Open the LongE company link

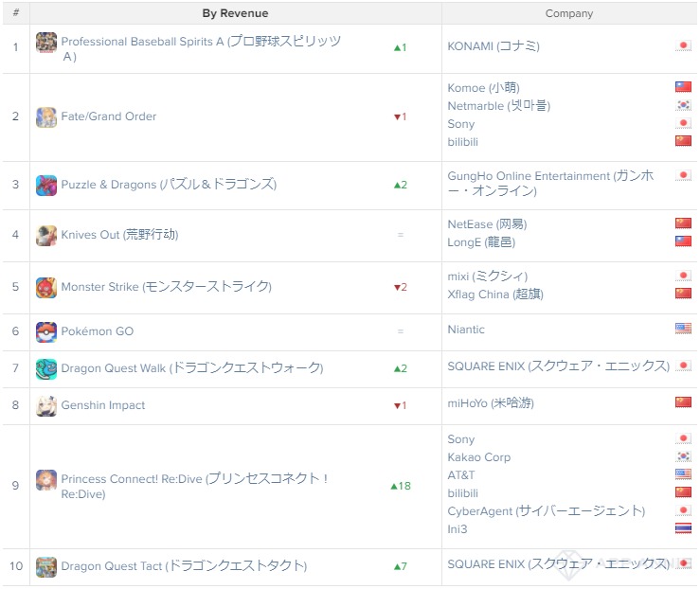tap(481, 242)
